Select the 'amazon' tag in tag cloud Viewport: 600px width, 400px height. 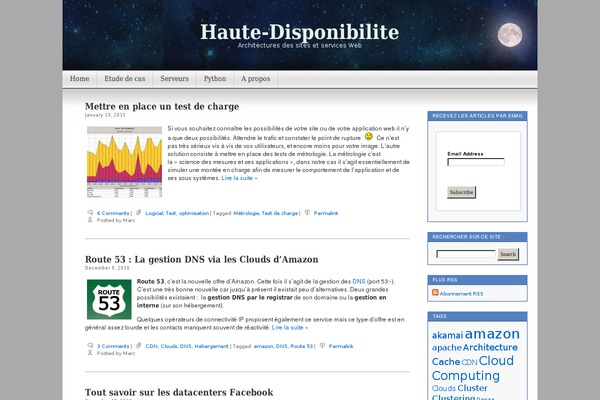pos(492,335)
